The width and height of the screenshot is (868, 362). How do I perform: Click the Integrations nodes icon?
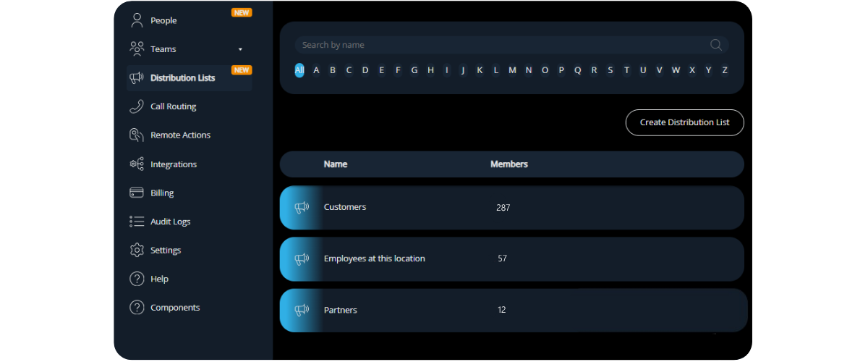[x=137, y=164]
